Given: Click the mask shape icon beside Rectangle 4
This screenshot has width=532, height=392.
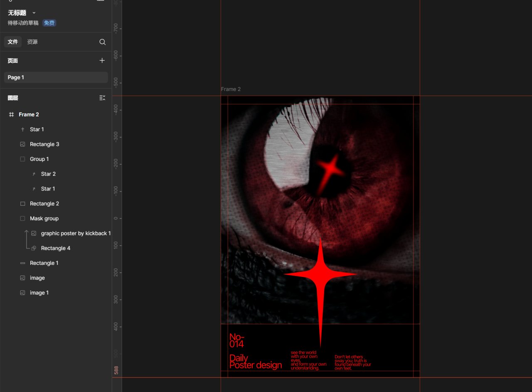Looking at the screenshot, I should click(34, 248).
